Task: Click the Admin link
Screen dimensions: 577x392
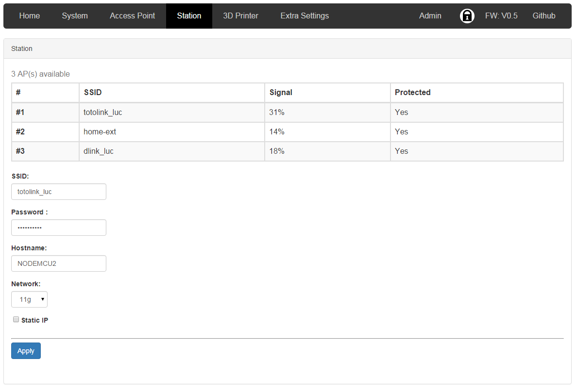Action: [430, 16]
